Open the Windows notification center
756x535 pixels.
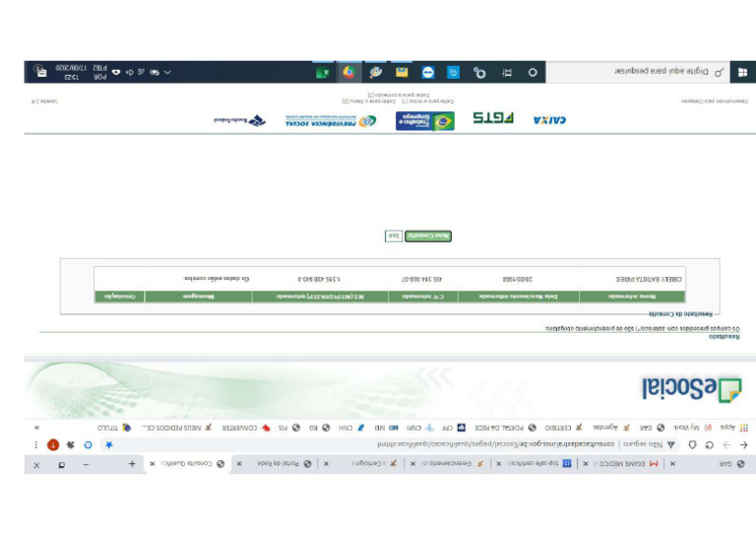40,71
